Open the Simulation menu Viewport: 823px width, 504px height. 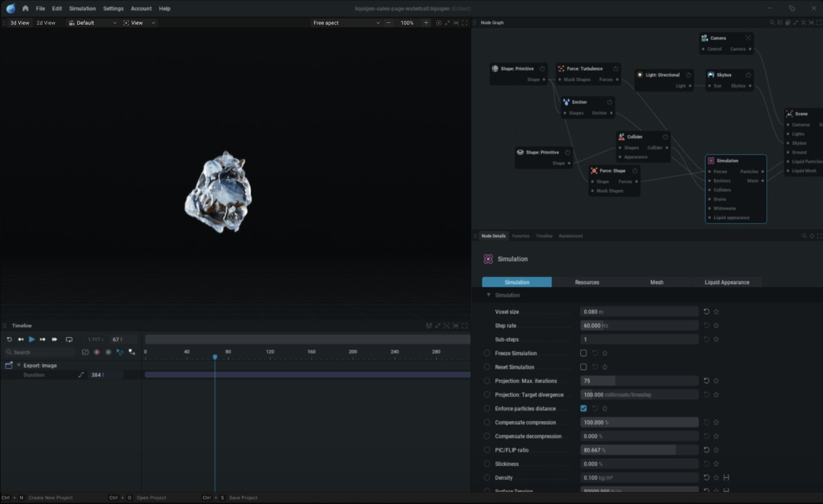click(x=82, y=9)
